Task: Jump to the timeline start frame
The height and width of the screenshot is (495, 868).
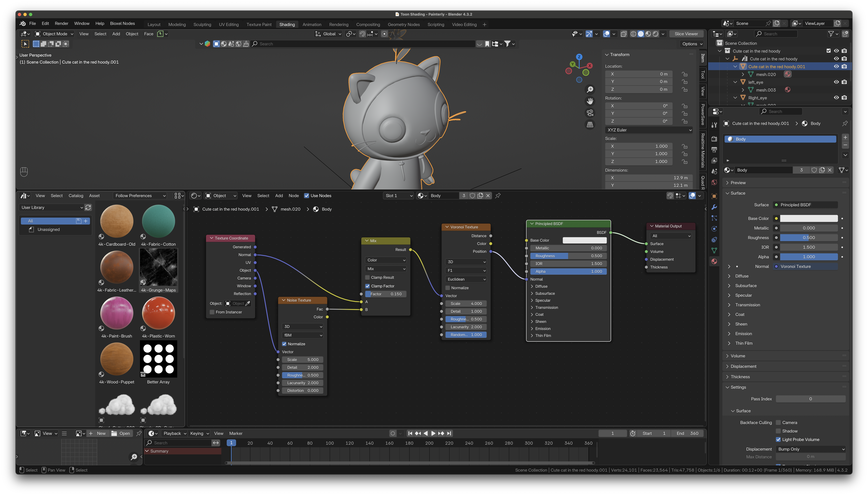Action: point(410,434)
